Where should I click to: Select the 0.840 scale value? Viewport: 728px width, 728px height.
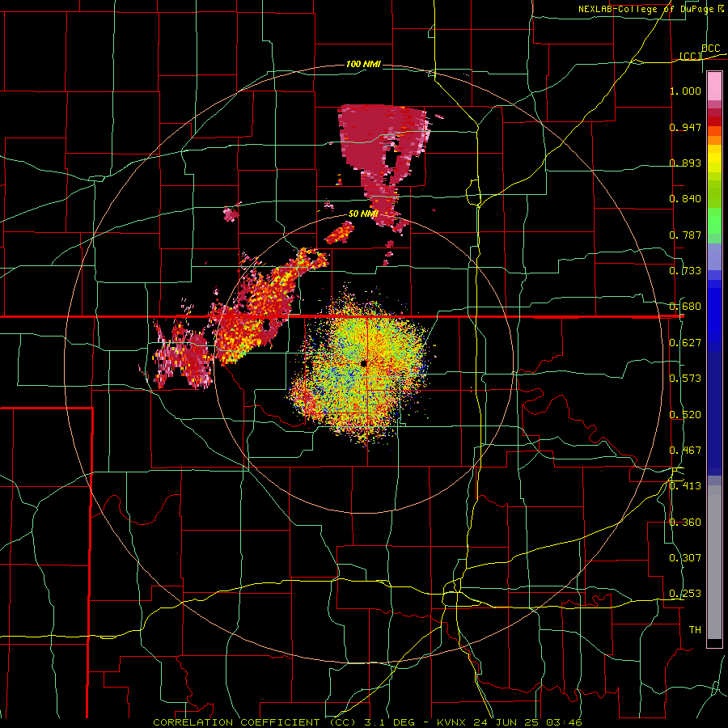point(685,199)
